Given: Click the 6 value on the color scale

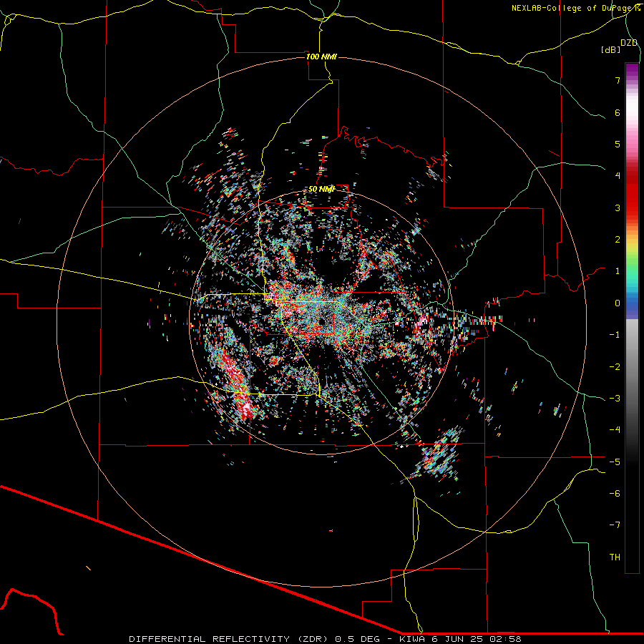Looking at the screenshot, I should (x=618, y=112).
